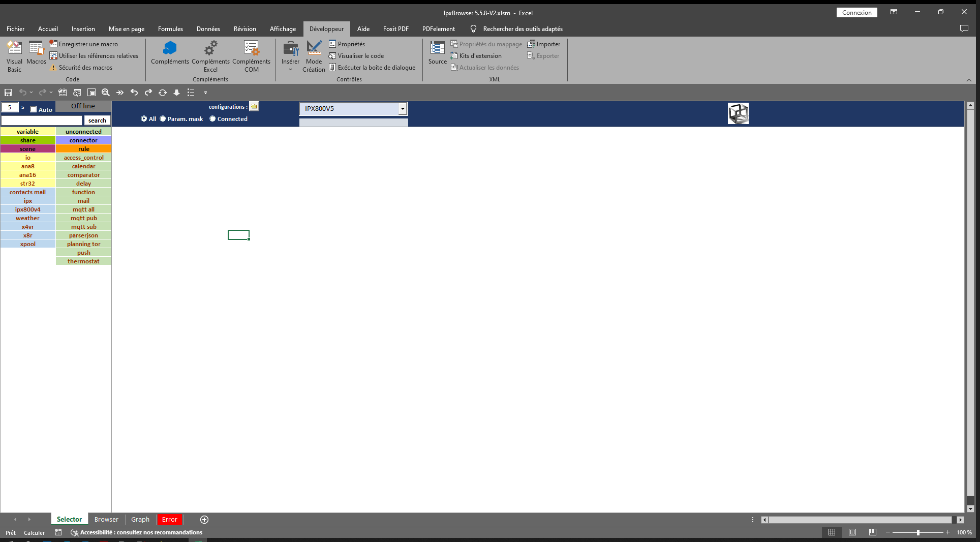Select the Connected radio button
Viewport: 980px width, 542px height.
[x=213, y=119]
